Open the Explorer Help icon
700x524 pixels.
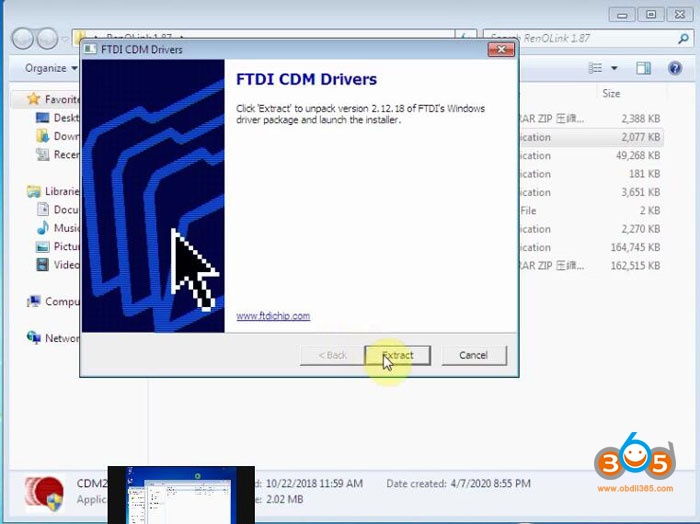(x=675, y=68)
